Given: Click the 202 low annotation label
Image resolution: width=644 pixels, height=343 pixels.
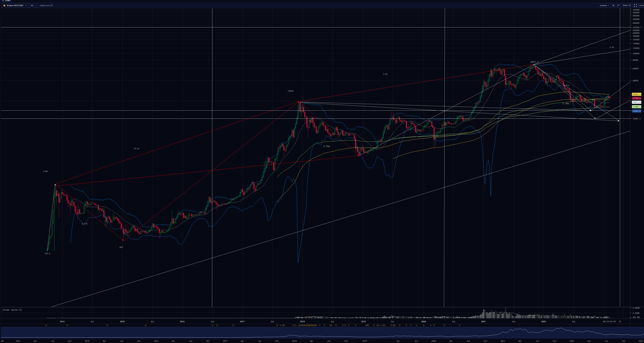Looking at the screenshot, I should (x=121, y=247).
